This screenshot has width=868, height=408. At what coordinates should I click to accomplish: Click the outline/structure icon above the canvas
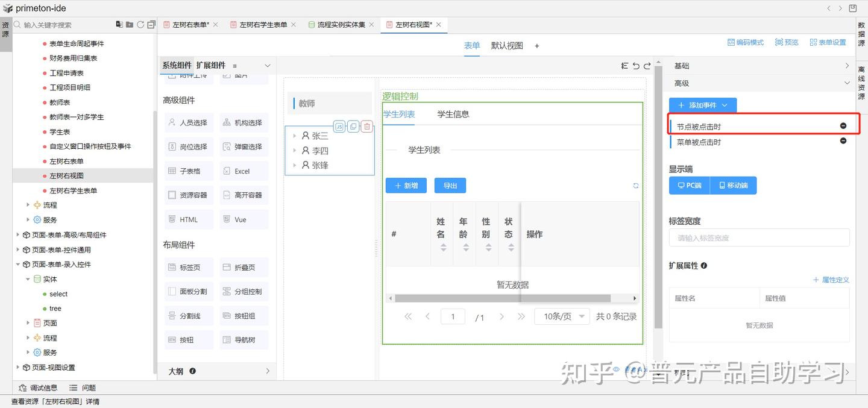[625, 65]
